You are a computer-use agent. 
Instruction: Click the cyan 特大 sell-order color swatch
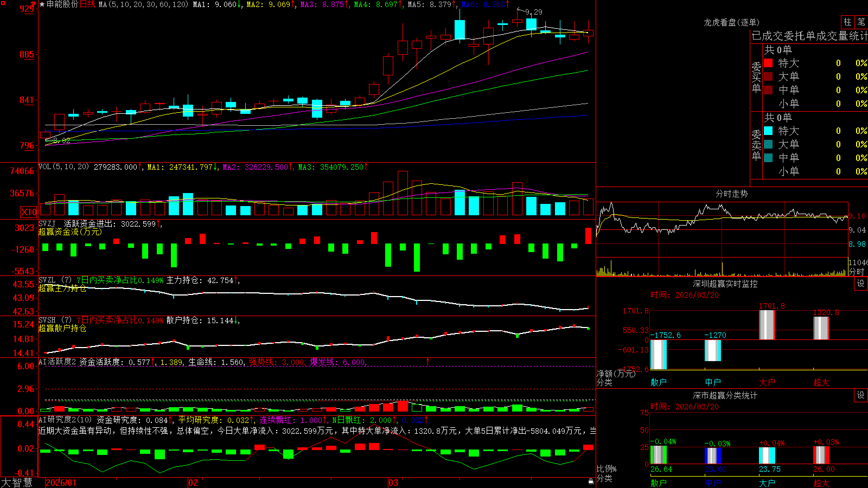(768, 131)
